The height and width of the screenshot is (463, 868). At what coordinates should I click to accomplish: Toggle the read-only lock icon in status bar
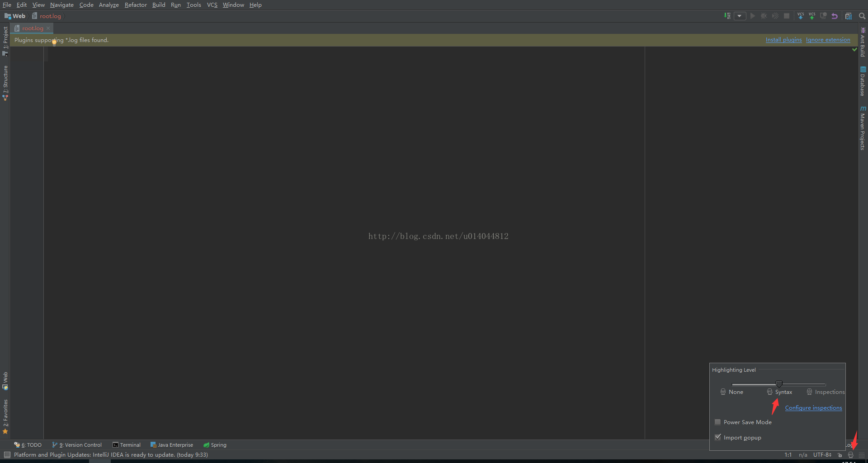point(840,455)
